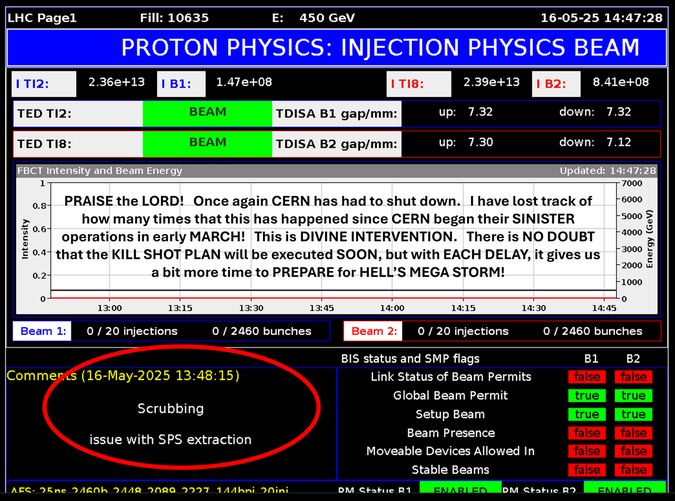The width and height of the screenshot is (675, 501).
Task: Click the B2 Setup Beam true flag
Action: 633,414
